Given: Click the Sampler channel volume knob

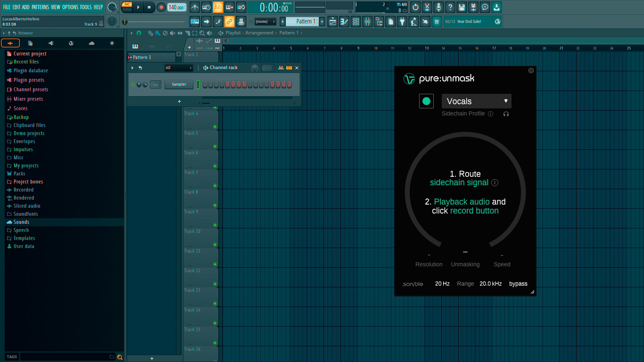Looking at the screenshot, I should tap(145, 84).
